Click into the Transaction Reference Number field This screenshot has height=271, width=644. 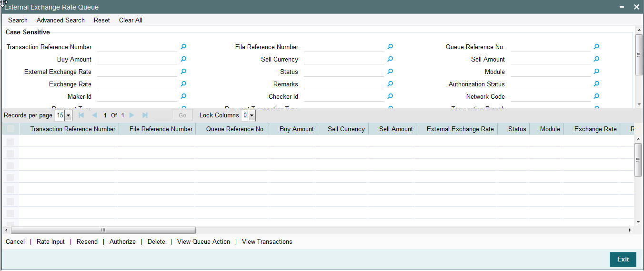click(137, 47)
